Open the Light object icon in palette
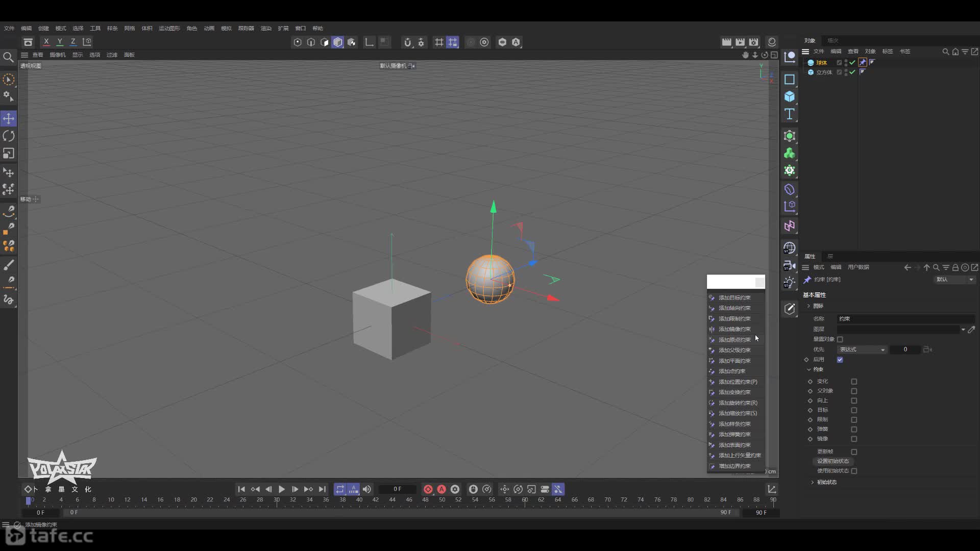This screenshot has height=551, width=980. click(x=790, y=282)
